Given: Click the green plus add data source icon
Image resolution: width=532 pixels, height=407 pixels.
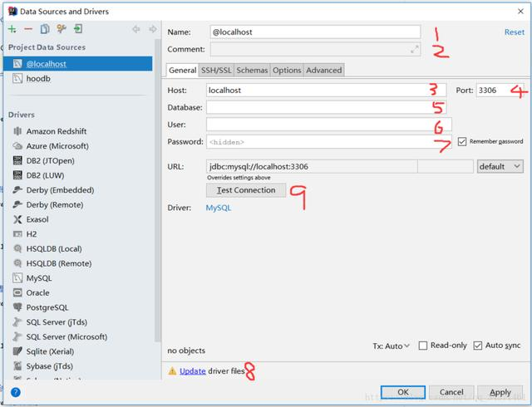Looking at the screenshot, I should coord(12,29).
